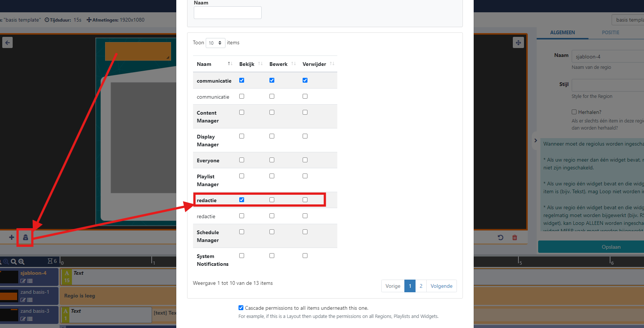Image resolution: width=644 pixels, height=328 pixels.
Task: Check Bekijk for the Everyone group
Action: tap(241, 160)
